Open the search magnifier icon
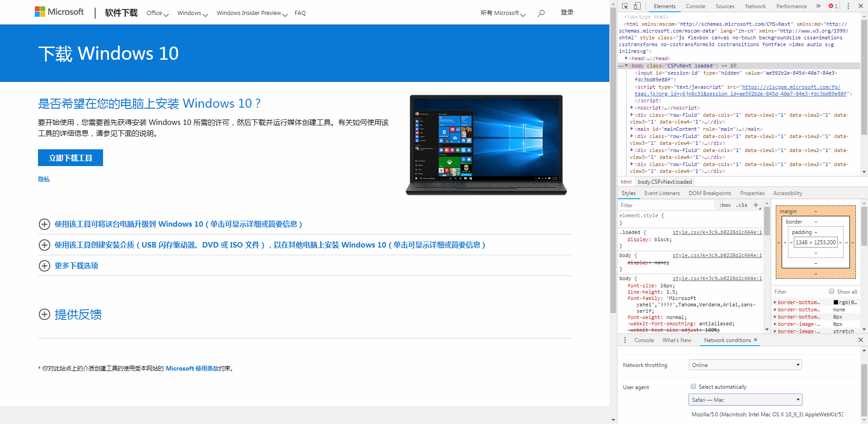This screenshot has width=868, height=424. click(541, 13)
